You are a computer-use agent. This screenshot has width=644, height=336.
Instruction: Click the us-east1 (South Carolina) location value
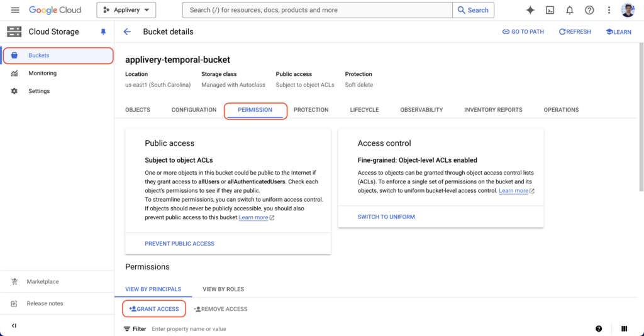coord(158,85)
